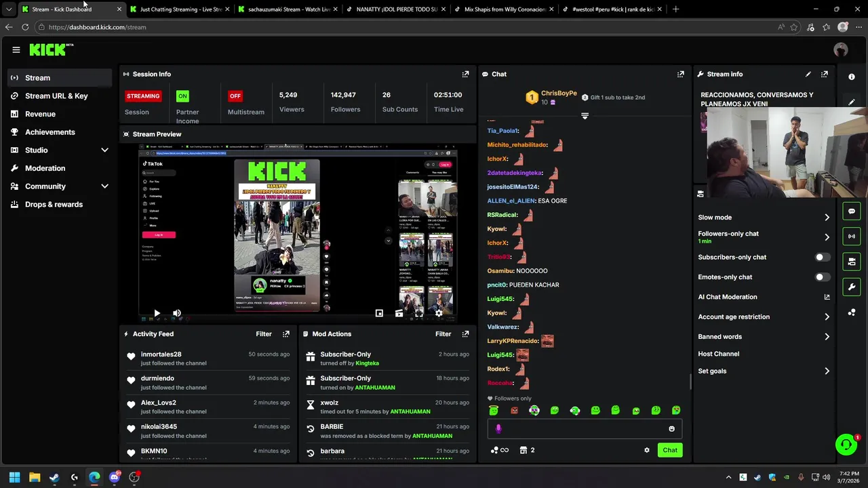Click ANTAHUAMAN on xwolz timeout row

pos(410,411)
